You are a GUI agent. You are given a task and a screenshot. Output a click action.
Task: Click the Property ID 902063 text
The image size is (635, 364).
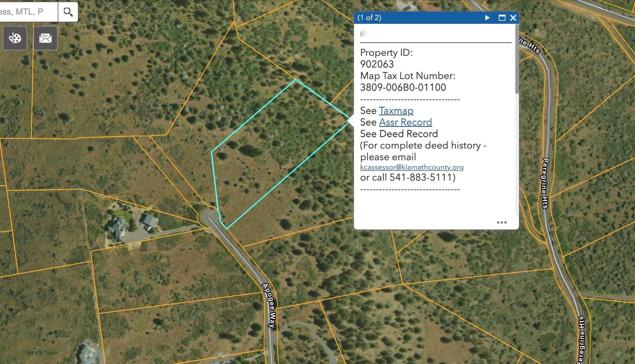pyautogui.click(x=377, y=64)
